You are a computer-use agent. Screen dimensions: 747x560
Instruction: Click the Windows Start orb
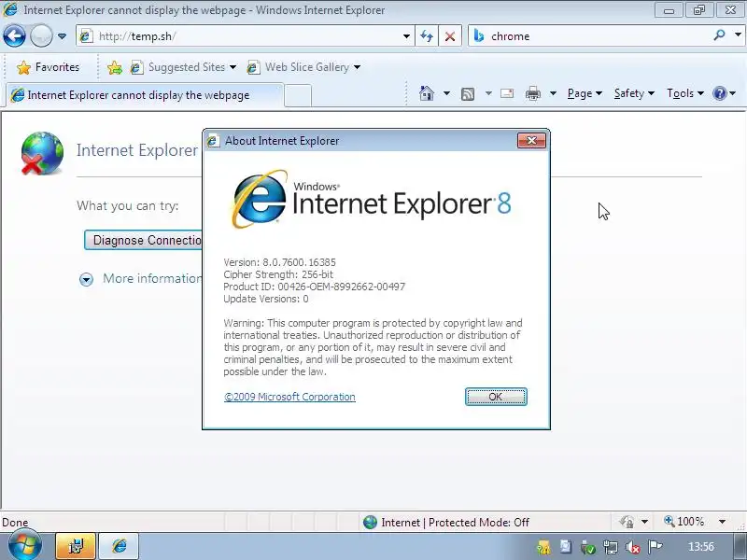[x=25, y=546]
